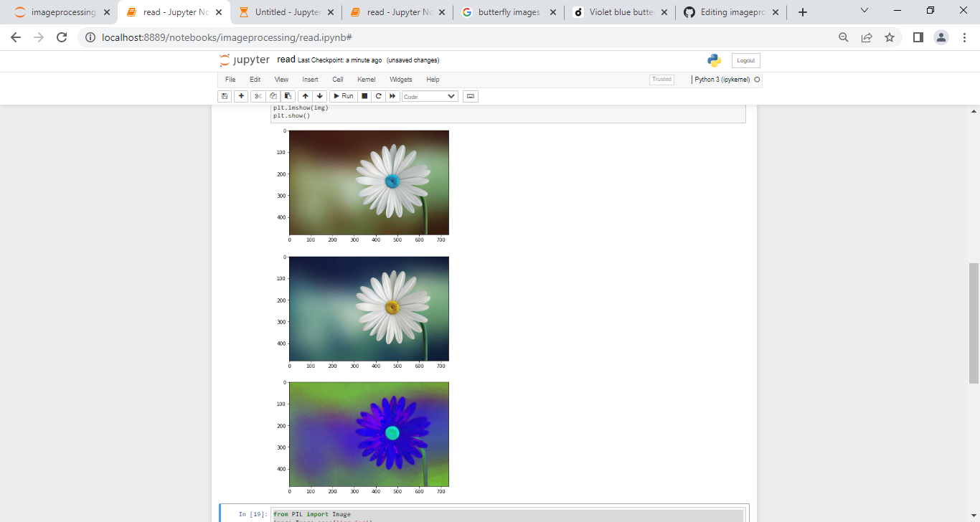Expand the cell type dropdown showing Code
The height and width of the screenshot is (522, 980).
430,96
